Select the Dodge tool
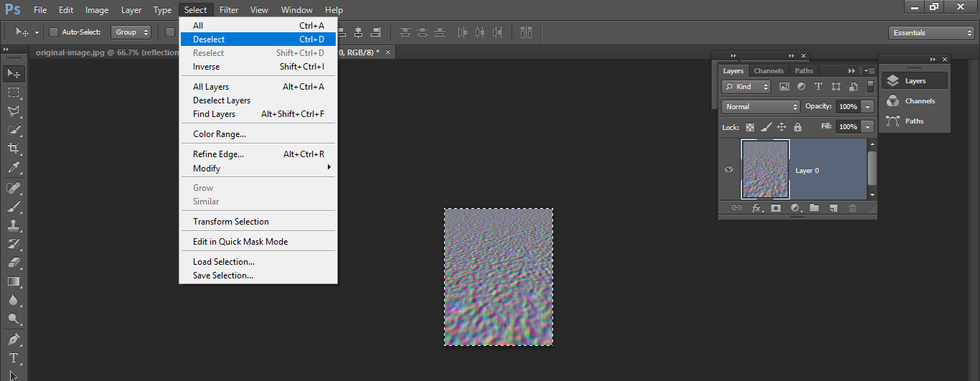Screen dimensions: 980x381 (x=14, y=319)
